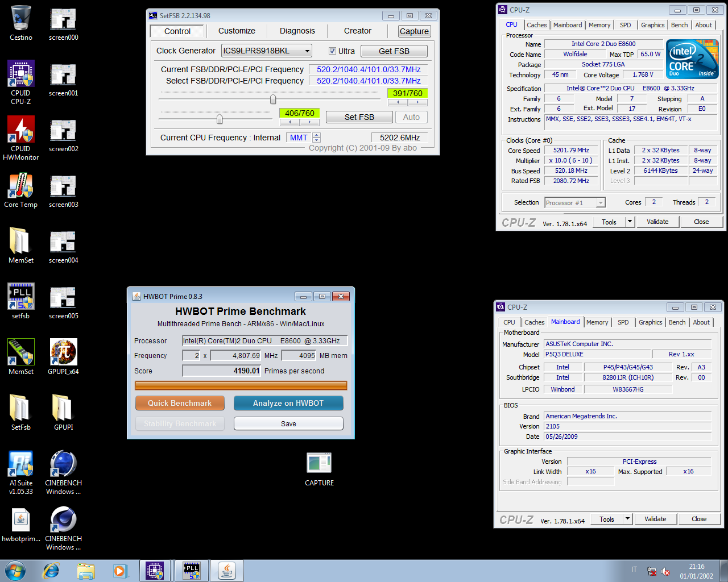Click the Capture button in SetFSB
Screen dimensions: 728x582
(x=414, y=31)
